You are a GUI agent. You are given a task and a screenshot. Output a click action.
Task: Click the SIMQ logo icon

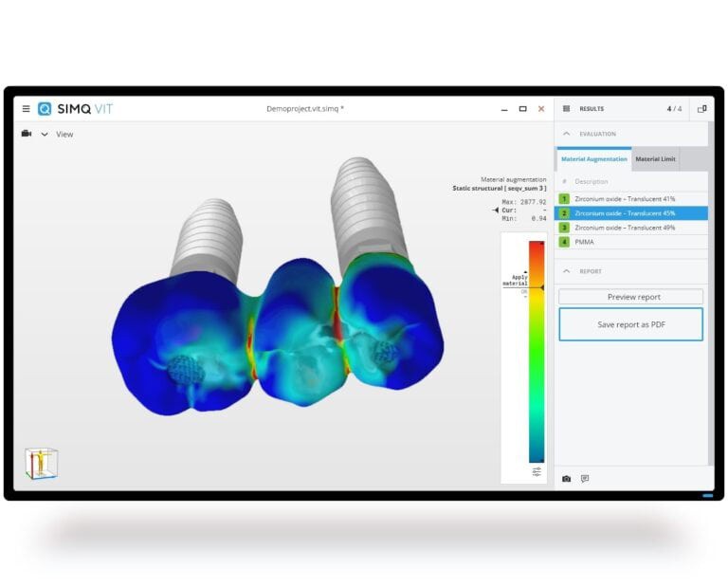click(x=45, y=109)
